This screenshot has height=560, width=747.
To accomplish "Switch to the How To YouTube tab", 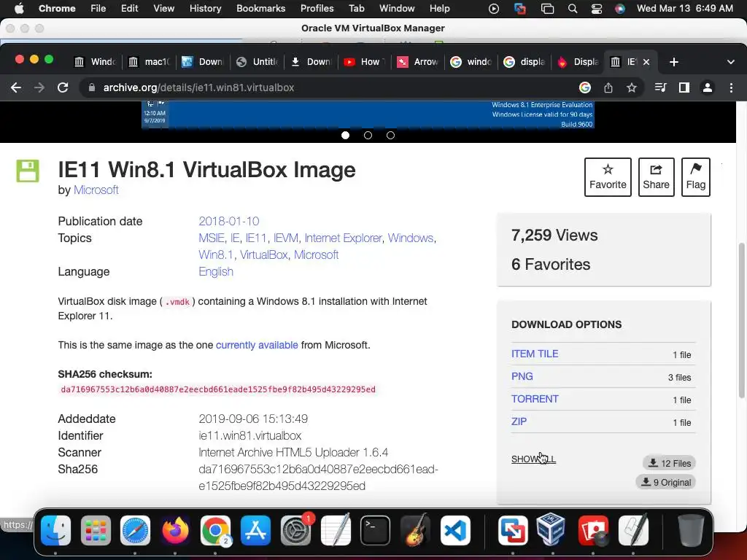I will [x=365, y=62].
